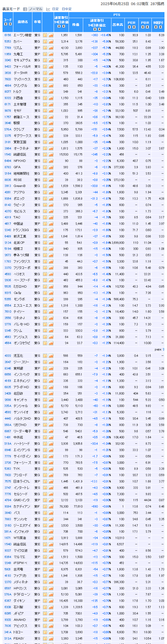Viewport: 167px width, 644px height.
Task: Open chart icon for 児玉化 row
Action: tap(51, 356)
